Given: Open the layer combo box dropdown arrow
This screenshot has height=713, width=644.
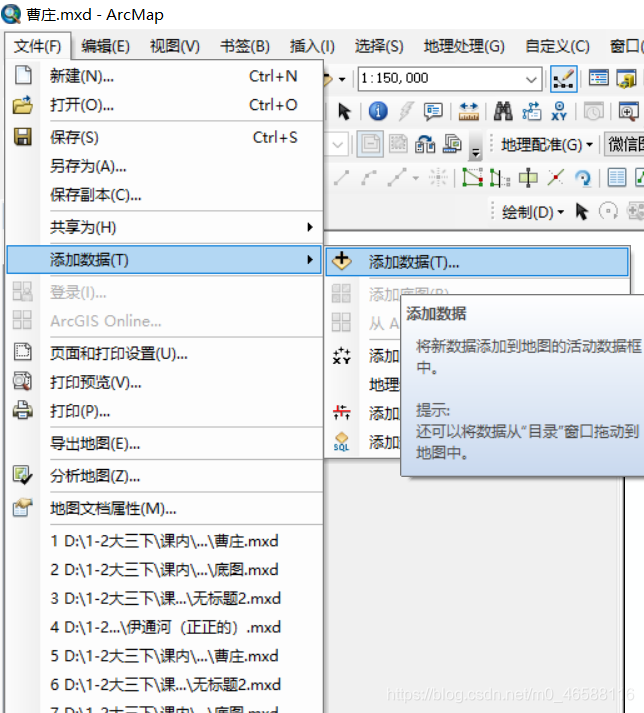Looking at the screenshot, I should pyautogui.click(x=337, y=145).
